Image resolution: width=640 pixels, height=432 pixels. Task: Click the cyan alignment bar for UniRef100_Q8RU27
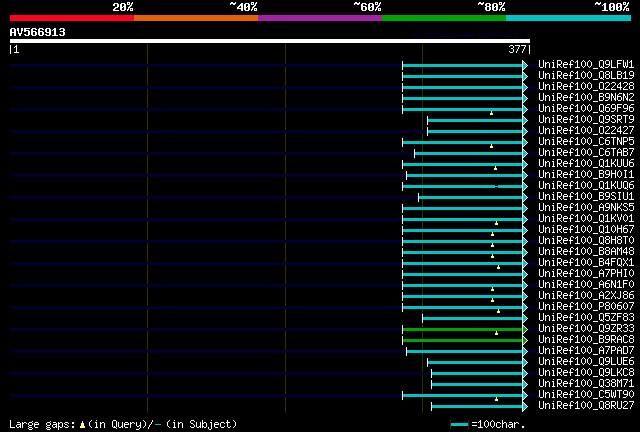[x=477, y=407]
